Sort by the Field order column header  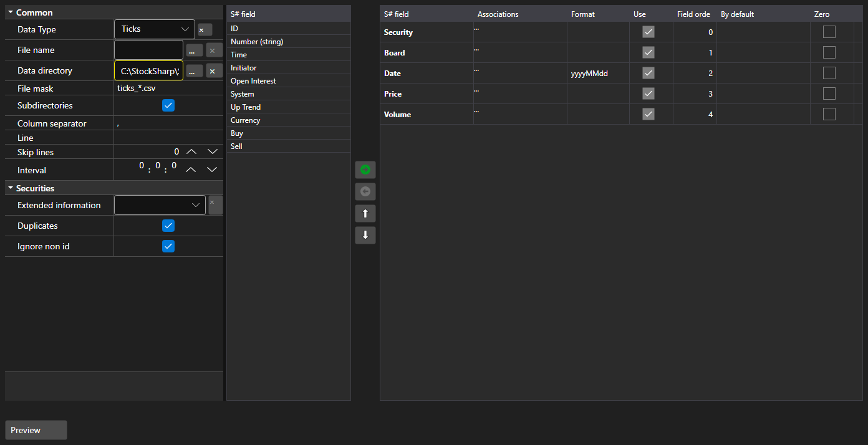[694, 14]
